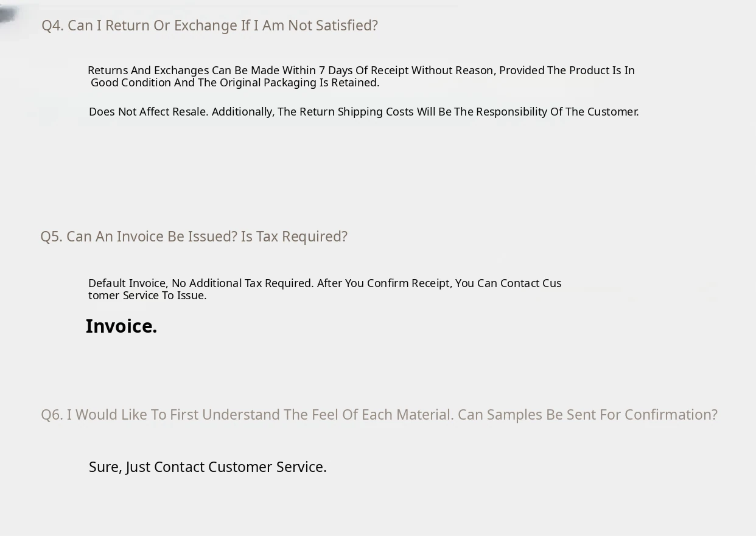Click "Is Tax Required?" in Q5 heading

[294, 237]
